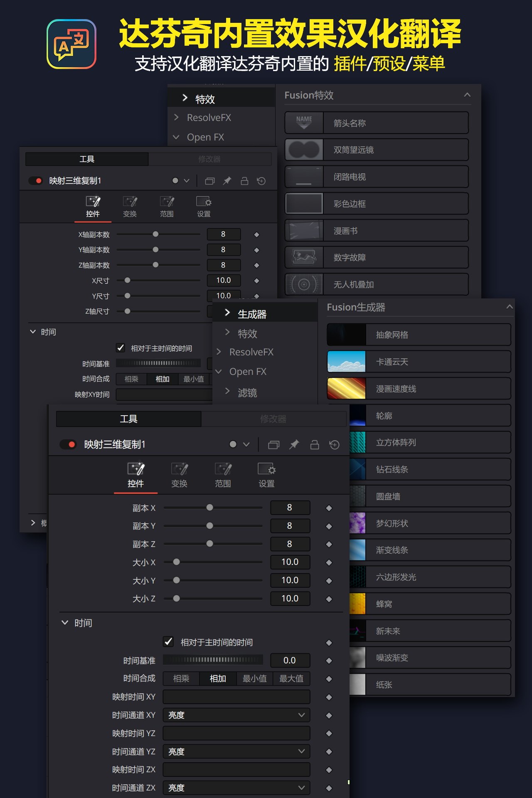
Task: Uncheck 相对于主时间的时间 in the front inspector
Action: tap(168, 642)
